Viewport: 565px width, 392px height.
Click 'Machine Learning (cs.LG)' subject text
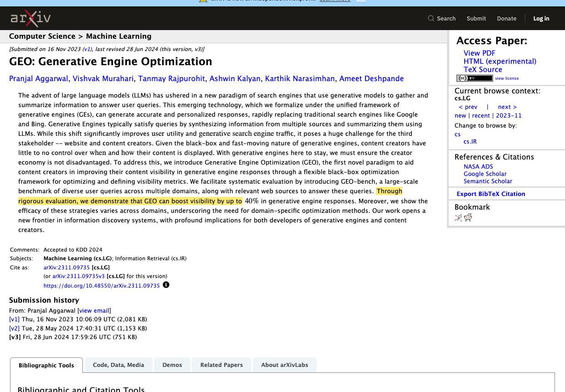point(78,258)
